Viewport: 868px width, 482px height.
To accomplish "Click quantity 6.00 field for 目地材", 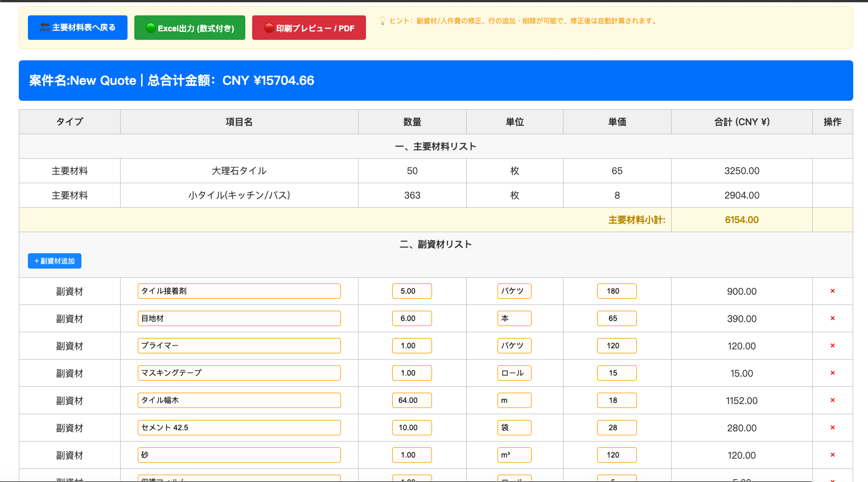I will click(412, 318).
